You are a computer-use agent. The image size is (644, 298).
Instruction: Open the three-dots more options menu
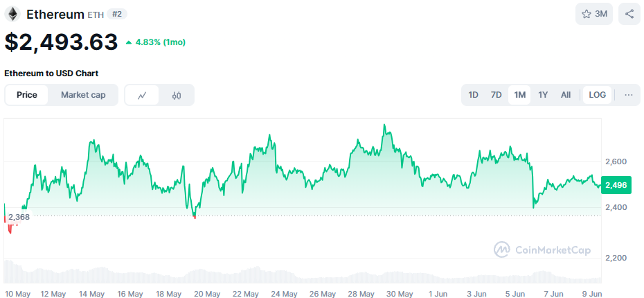pos(628,95)
